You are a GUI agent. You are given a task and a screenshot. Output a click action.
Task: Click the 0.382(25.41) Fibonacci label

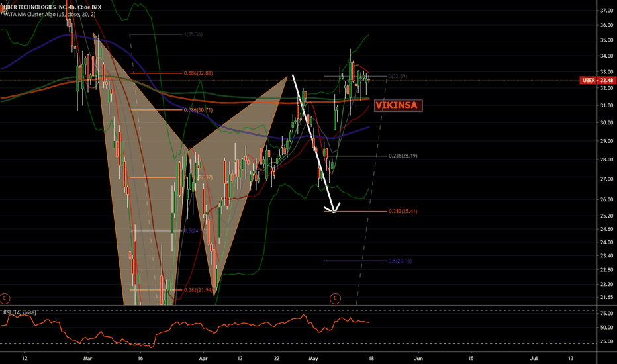[403, 211]
